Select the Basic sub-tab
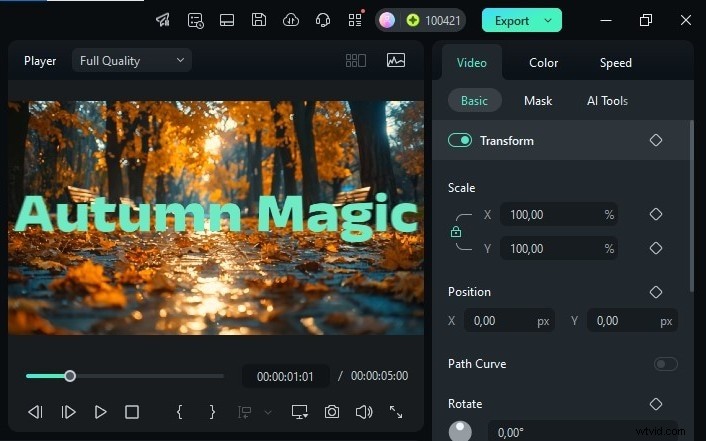 pyautogui.click(x=474, y=100)
